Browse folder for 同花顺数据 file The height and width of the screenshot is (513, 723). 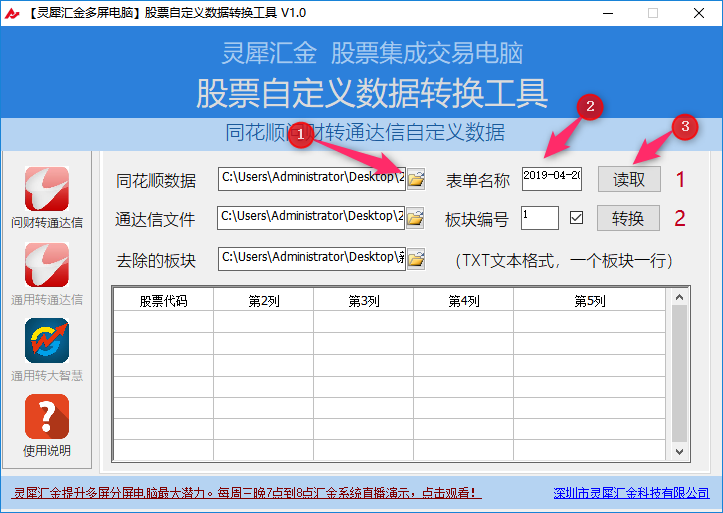click(x=416, y=179)
